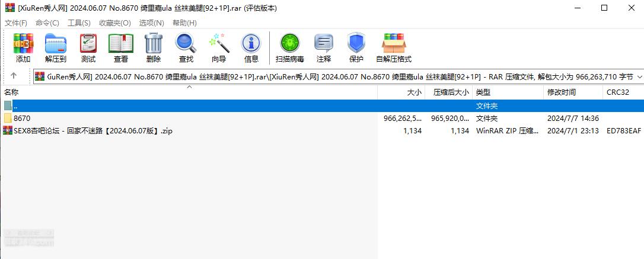Expand the address bar dropdown arrow

point(639,76)
